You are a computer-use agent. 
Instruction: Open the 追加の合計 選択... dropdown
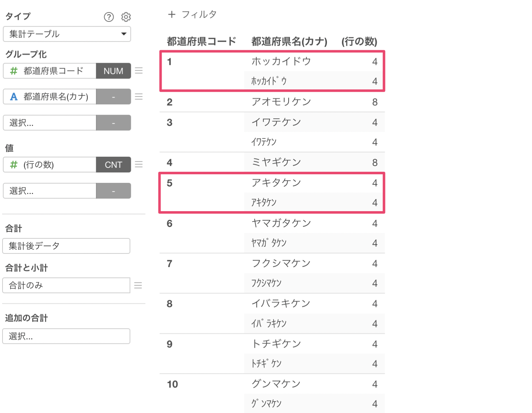pos(66,336)
